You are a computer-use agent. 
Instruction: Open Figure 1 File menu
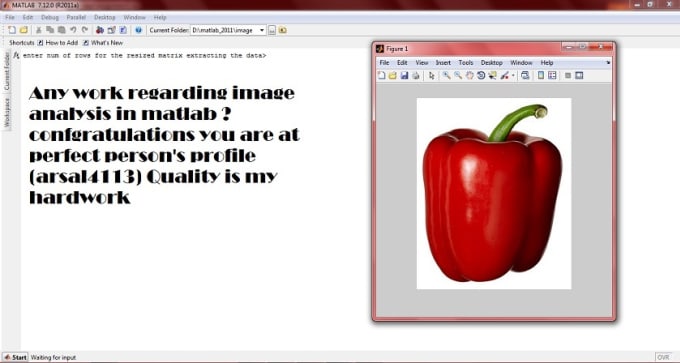[x=385, y=63]
